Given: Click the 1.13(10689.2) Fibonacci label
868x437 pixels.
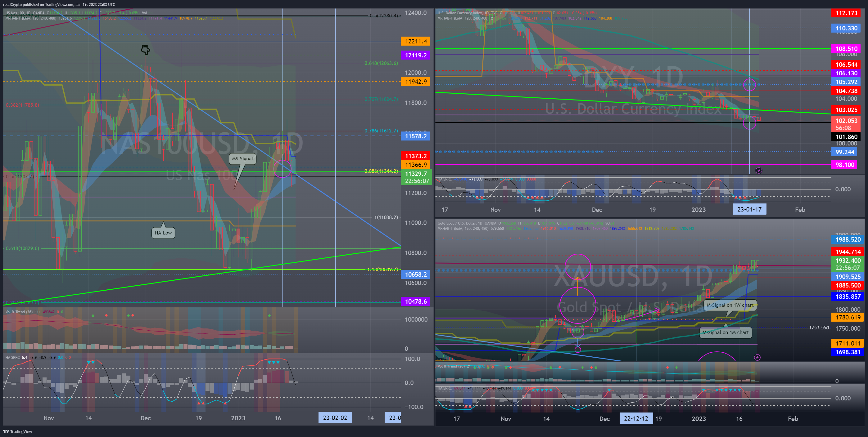Looking at the screenshot, I should [382, 269].
